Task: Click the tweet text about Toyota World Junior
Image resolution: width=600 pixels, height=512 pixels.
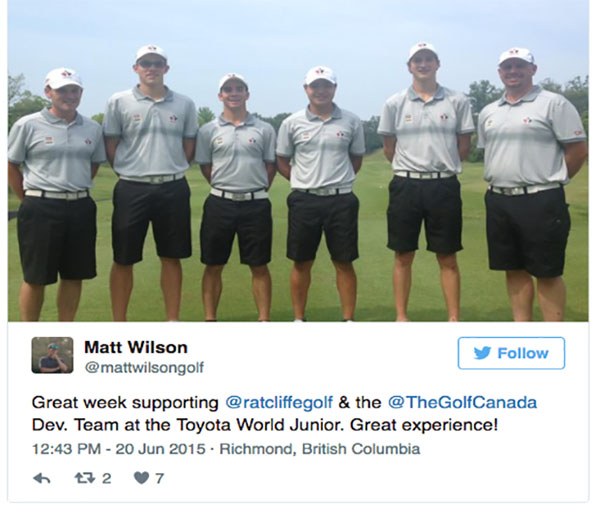Action: pos(284,414)
